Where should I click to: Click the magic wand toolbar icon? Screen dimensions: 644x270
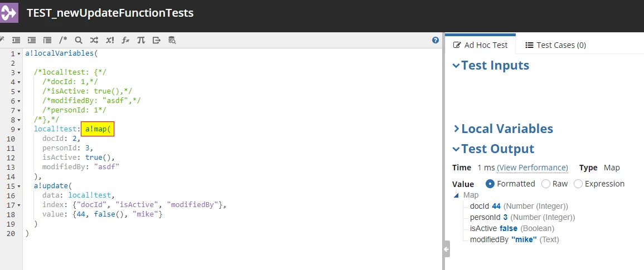coord(2,40)
